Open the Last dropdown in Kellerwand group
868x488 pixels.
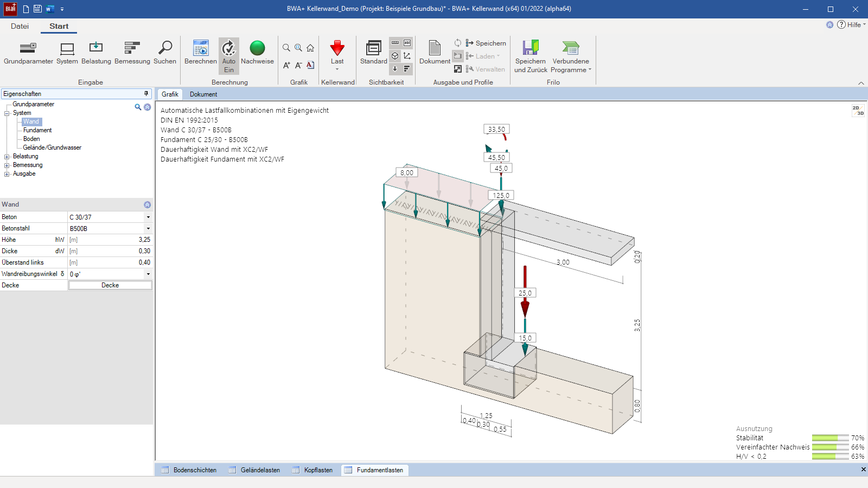337,55
